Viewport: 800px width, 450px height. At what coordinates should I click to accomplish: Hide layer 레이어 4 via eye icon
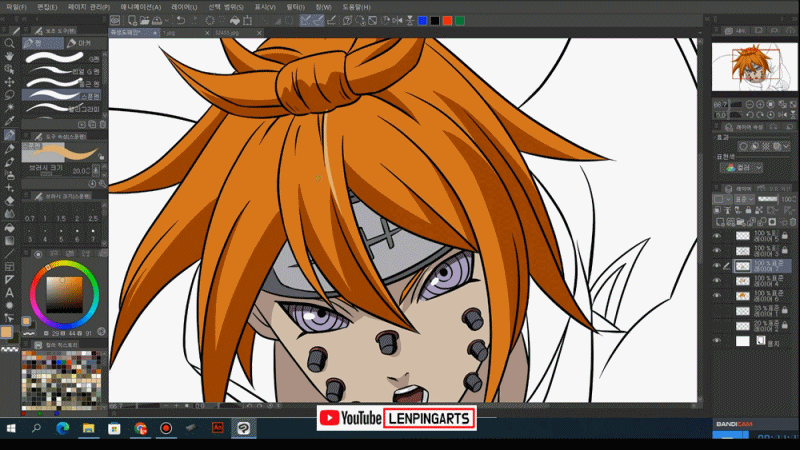(717, 281)
